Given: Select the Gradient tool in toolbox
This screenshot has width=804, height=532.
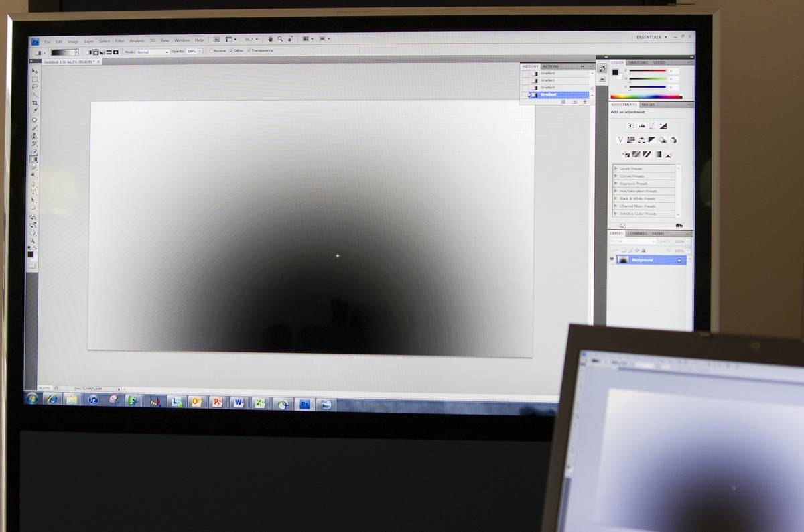Looking at the screenshot, I should [34, 159].
